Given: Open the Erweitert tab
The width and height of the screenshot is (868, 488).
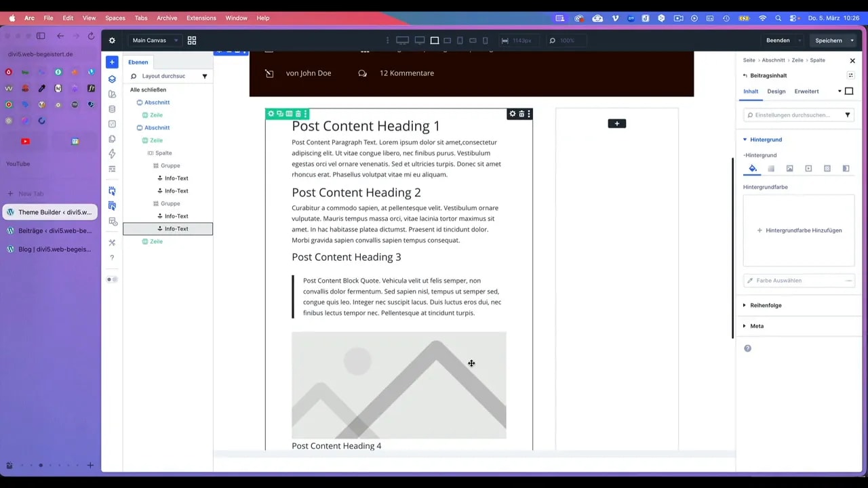Looking at the screenshot, I should click(806, 91).
